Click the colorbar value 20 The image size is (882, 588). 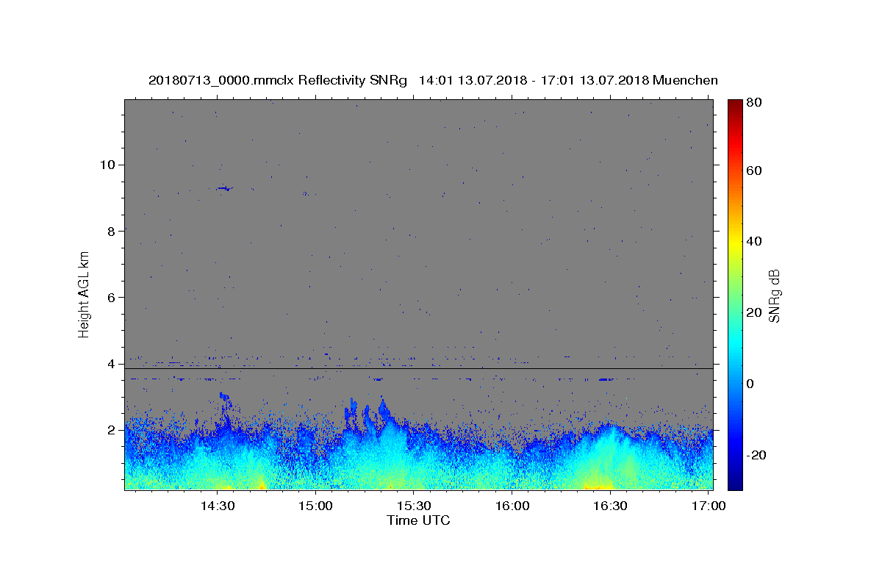(x=755, y=312)
